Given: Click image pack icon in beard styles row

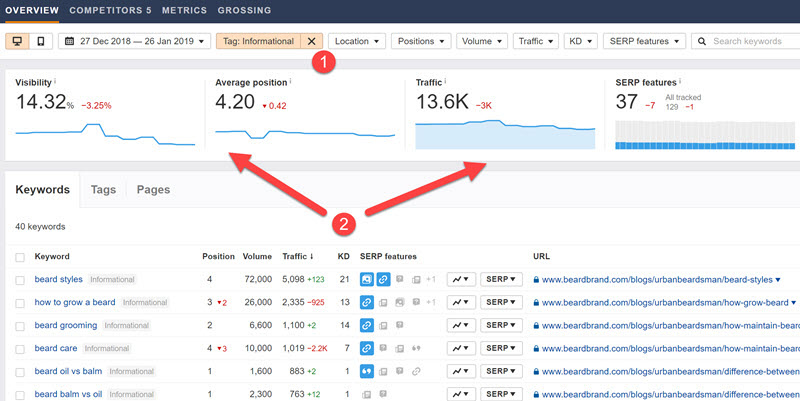Looking at the screenshot, I should click(367, 279).
